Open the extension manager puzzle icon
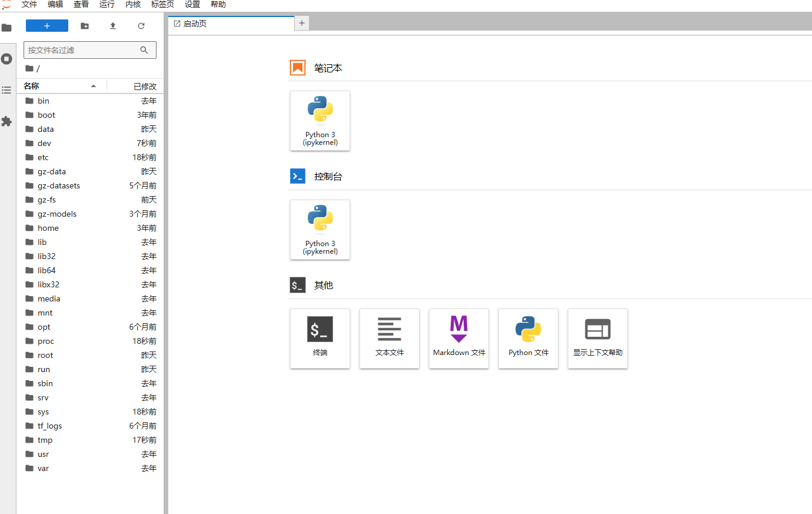The width and height of the screenshot is (812, 514). point(7,121)
